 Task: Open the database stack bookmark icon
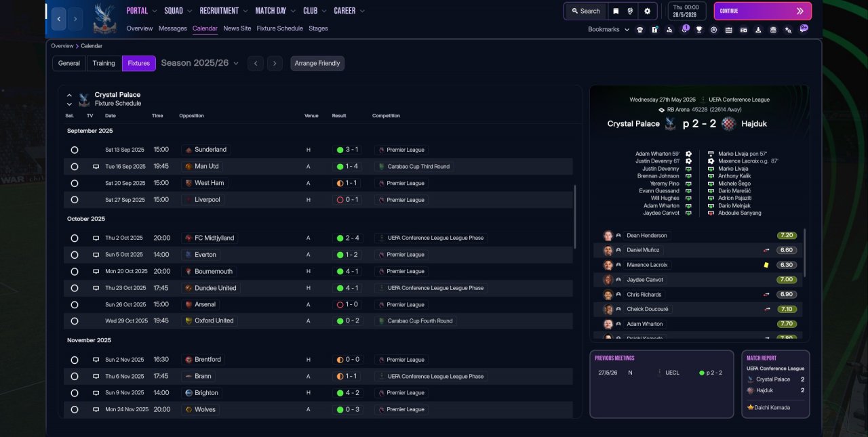pyautogui.click(x=773, y=30)
